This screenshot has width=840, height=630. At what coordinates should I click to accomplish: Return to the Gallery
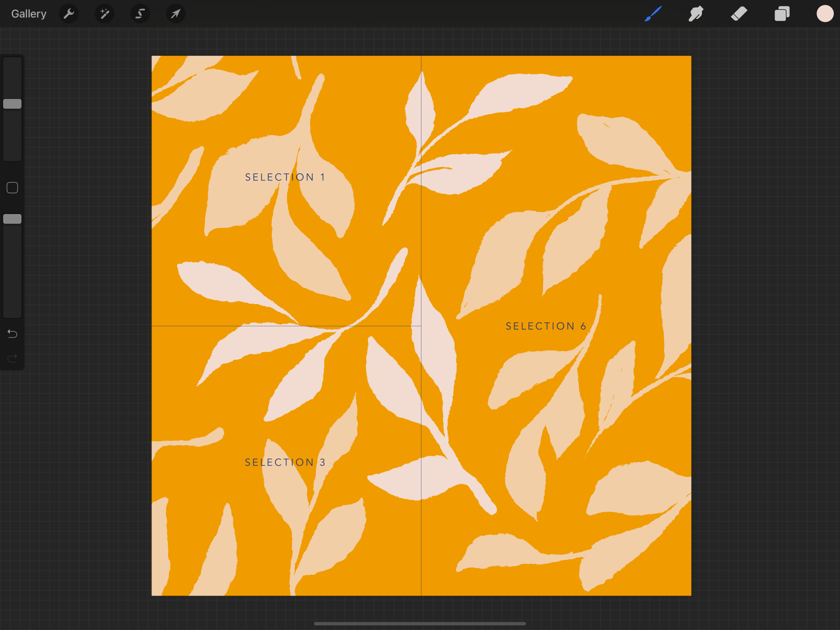[29, 14]
